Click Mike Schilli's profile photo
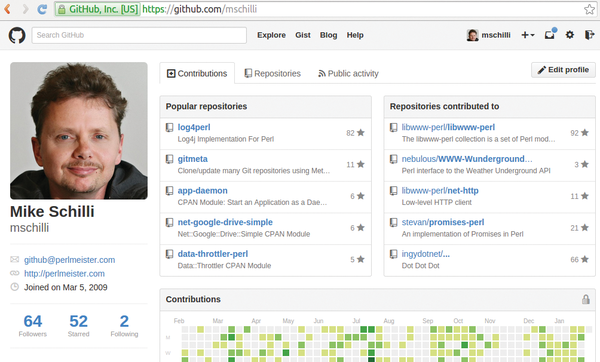 [79, 131]
